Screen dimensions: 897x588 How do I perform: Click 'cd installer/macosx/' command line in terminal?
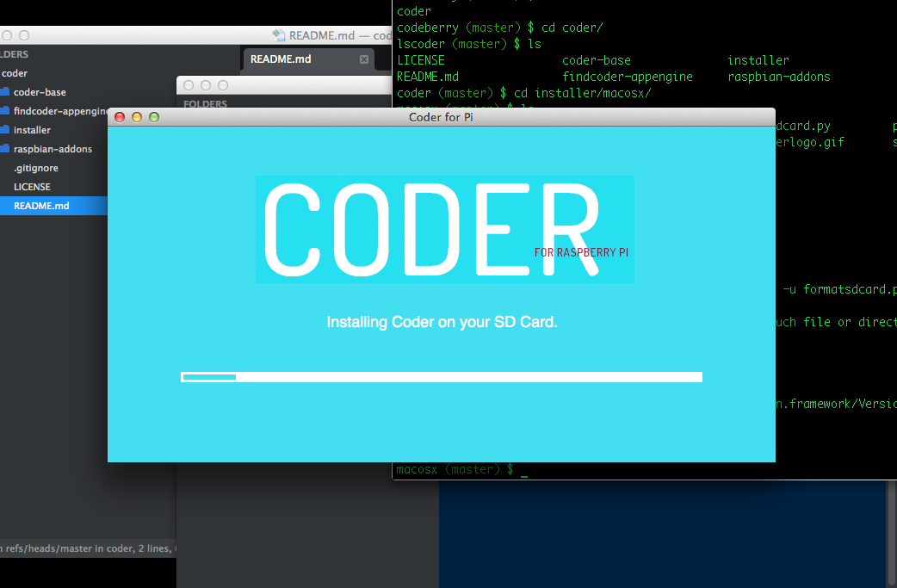tap(583, 93)
